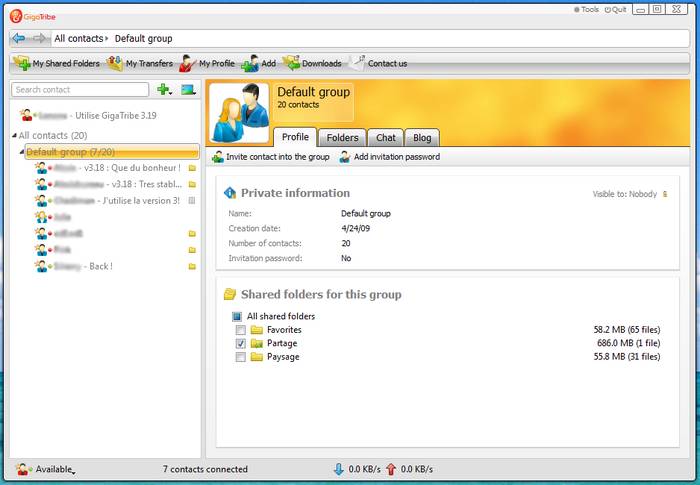Click the 55.8 MB (31 files) size text
This screenshot has height=485, width=700.
(x=627, y=357)
